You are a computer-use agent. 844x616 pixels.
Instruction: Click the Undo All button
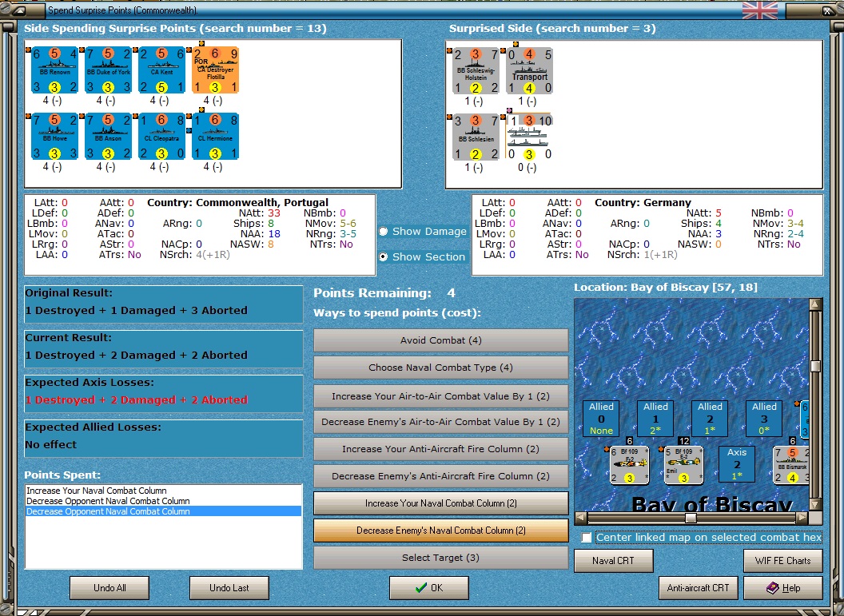[109, 588]
